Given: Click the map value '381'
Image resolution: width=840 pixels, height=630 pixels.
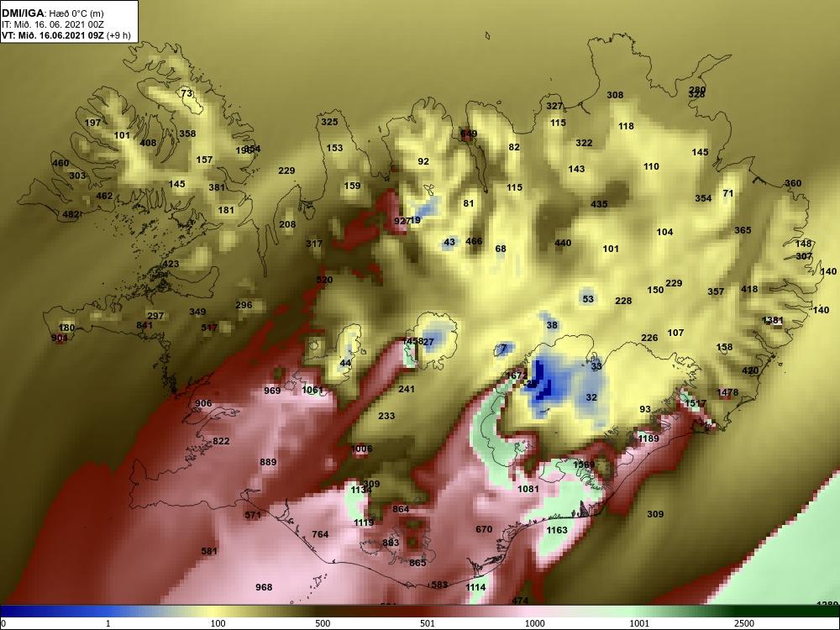Looking at the screenshot, I should coord(217,187).
